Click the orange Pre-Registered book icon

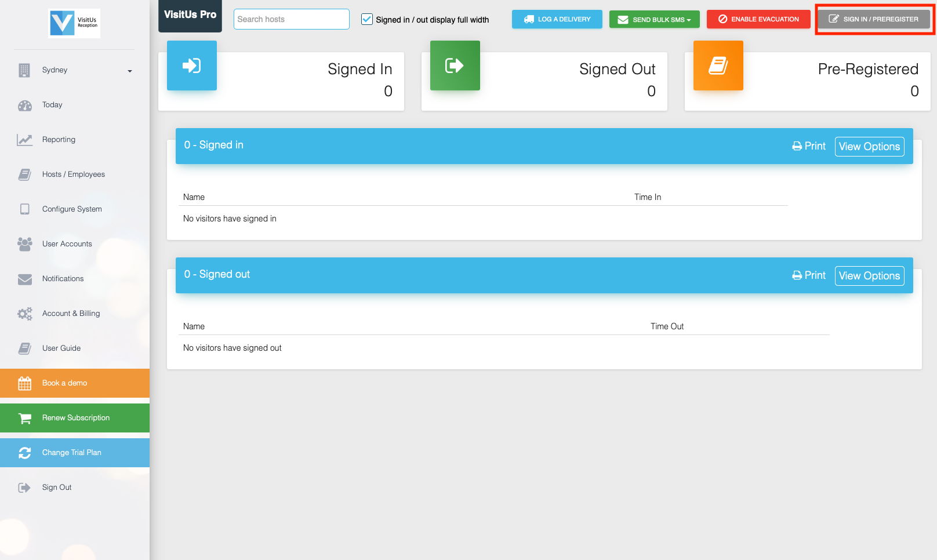718,66
